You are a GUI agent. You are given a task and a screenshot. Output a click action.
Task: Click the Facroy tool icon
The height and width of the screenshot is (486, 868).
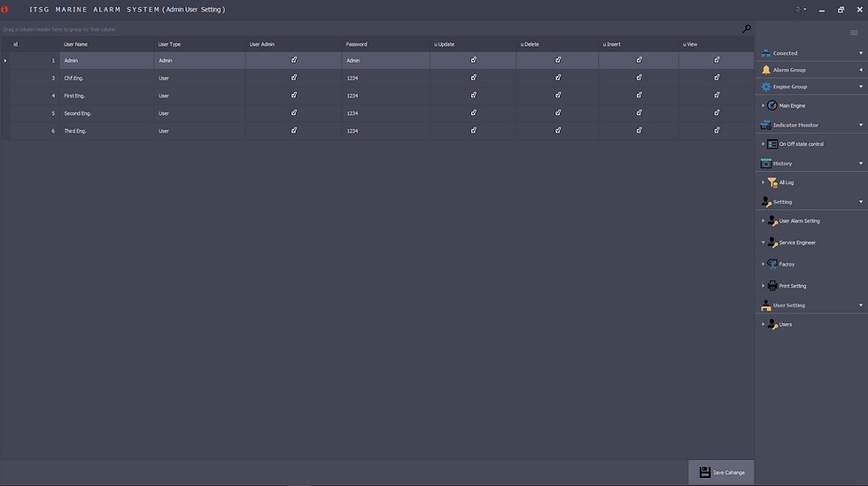point(772,264)
